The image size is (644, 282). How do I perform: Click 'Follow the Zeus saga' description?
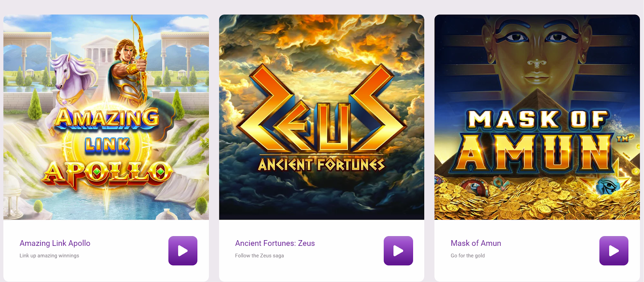pos(259,255)
